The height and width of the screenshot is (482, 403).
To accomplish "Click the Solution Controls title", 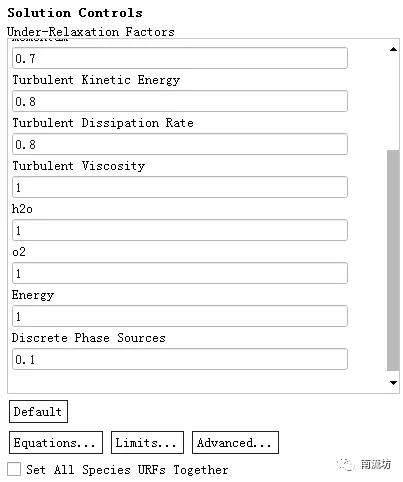I will (75, 13).
